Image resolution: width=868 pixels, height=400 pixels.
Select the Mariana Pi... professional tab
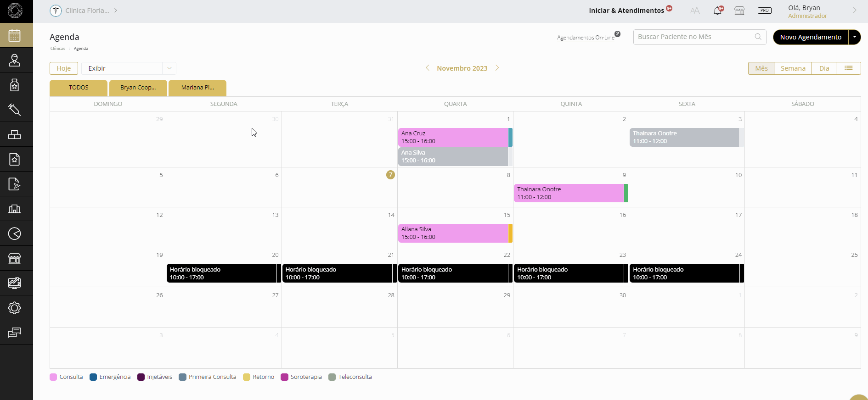point(197,88)
